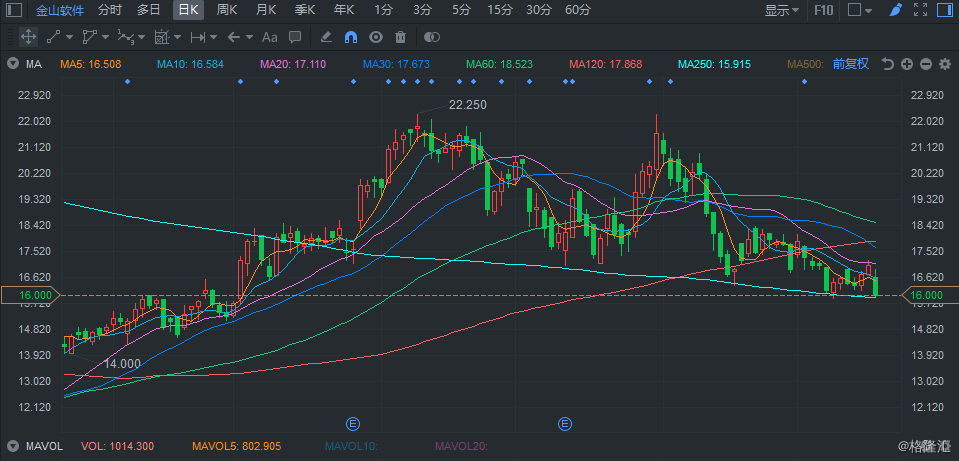Zoom out with the minus icon
The image size is (959, 461).
click(x=926, y=64)
